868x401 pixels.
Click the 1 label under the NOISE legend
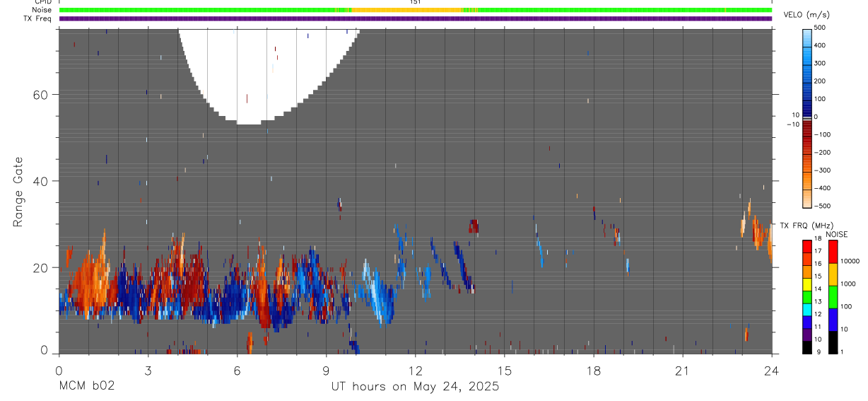tap(843, 351)
